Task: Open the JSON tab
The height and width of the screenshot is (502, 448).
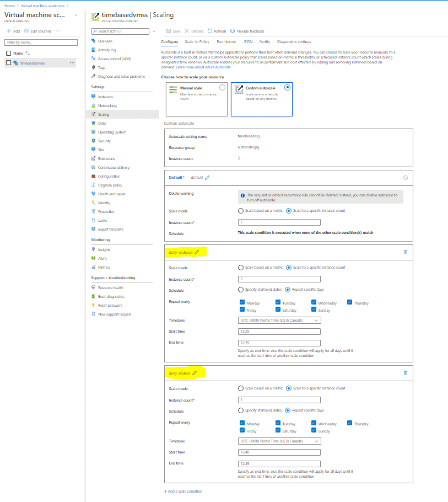Action: 248,41
